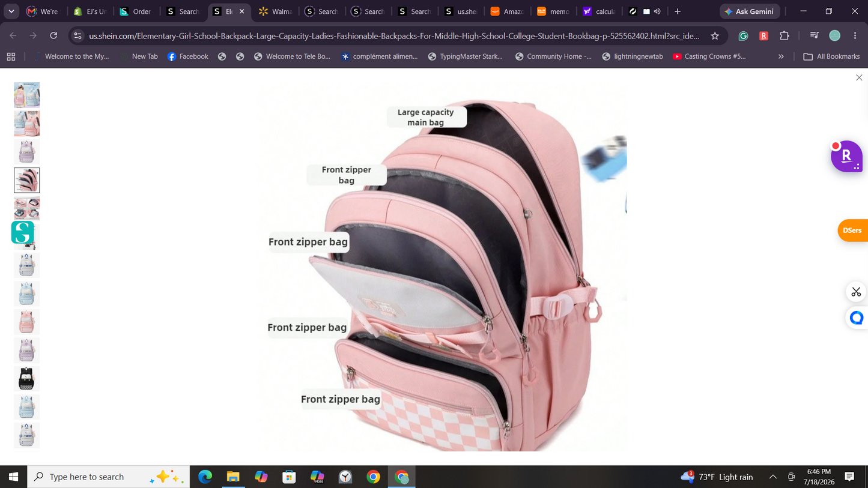
Task: Show hidden system tray icons
Action: point(773,477)
